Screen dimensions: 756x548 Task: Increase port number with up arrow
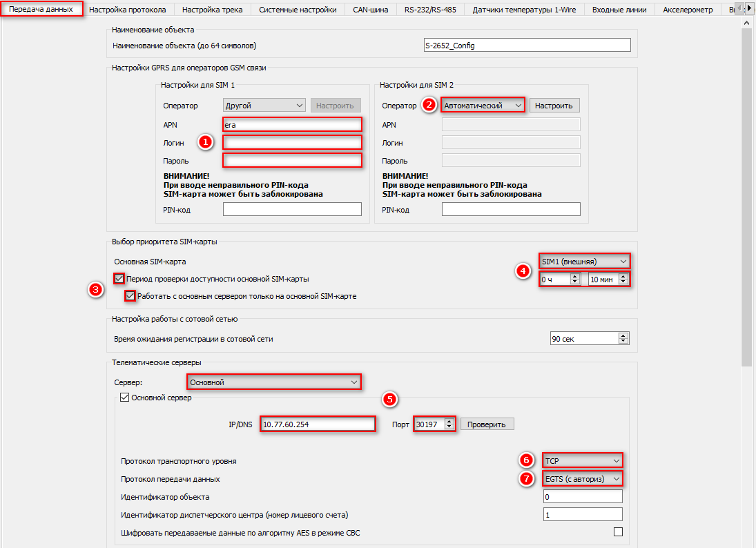tap(449, 420)
